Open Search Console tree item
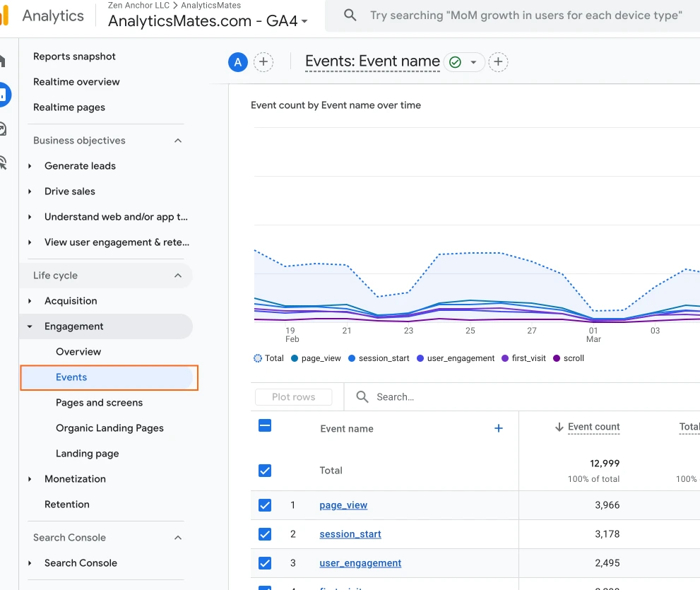This screenshot has width=700, height=590. point(81,562)
